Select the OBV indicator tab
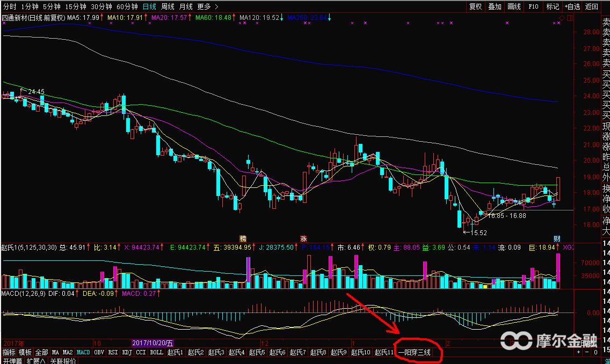The image size is (610, 364). tap(99, 352)
